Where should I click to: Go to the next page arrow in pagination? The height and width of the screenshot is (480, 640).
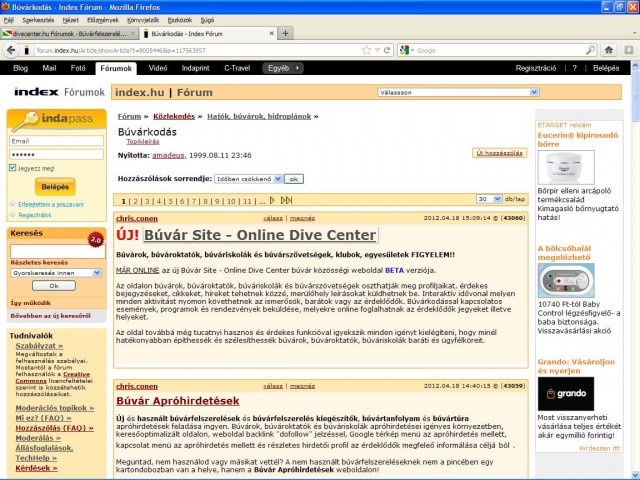(x=271, y=200)
